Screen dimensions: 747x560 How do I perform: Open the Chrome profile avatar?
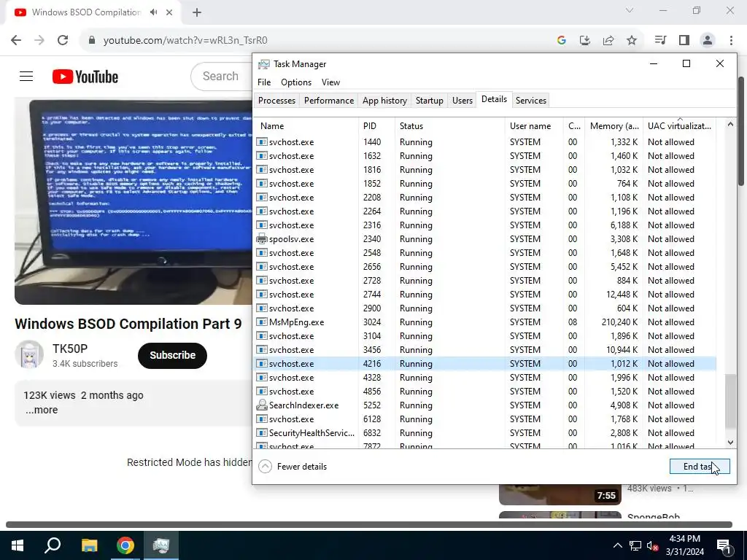[708, 41]
